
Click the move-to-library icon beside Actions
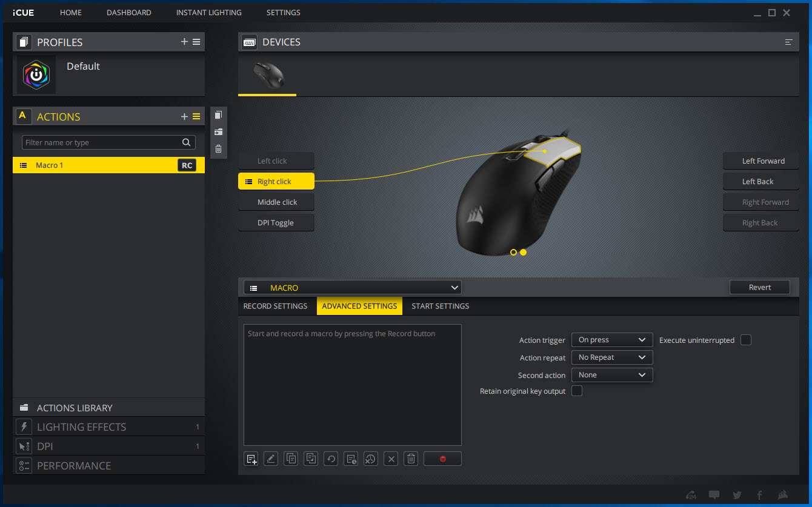(x=219, y=131)
